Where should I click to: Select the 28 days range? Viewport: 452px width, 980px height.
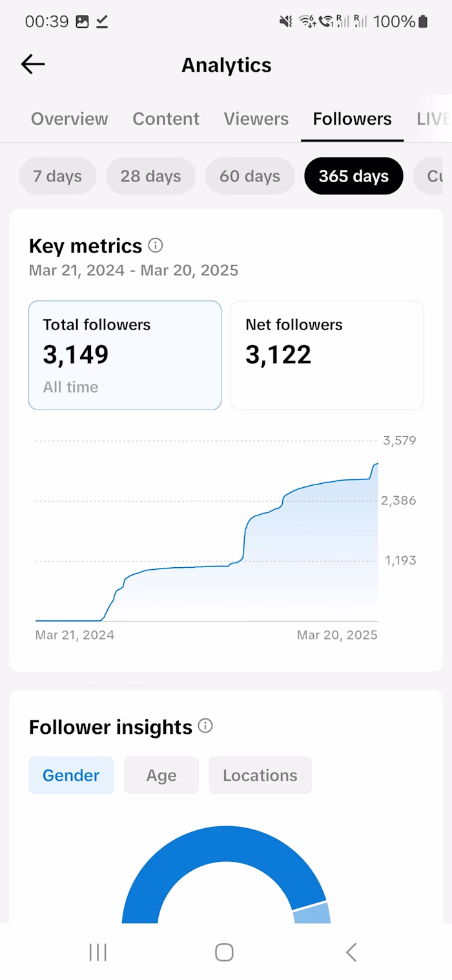[x=150, y=176]
